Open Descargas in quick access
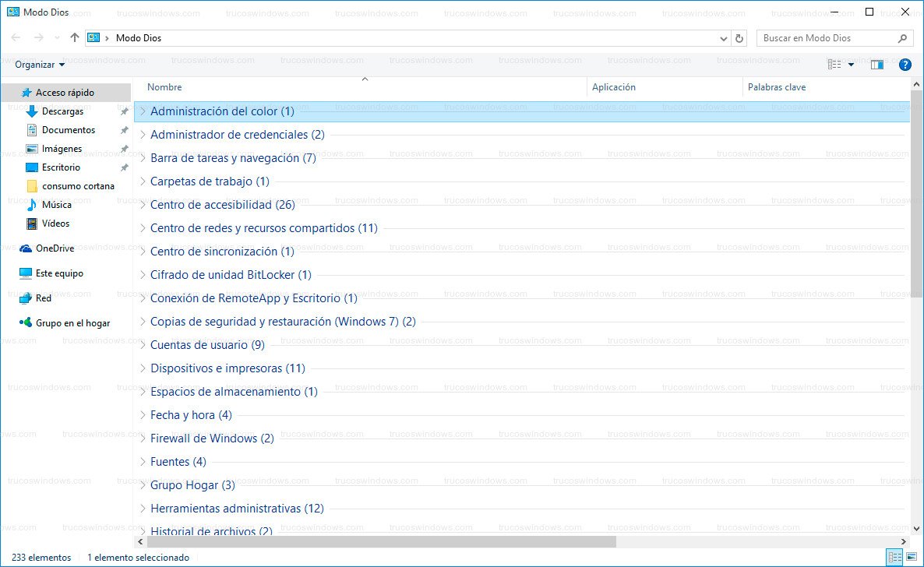The width and height of the screenshot is (924, 567). pos(62,111)
